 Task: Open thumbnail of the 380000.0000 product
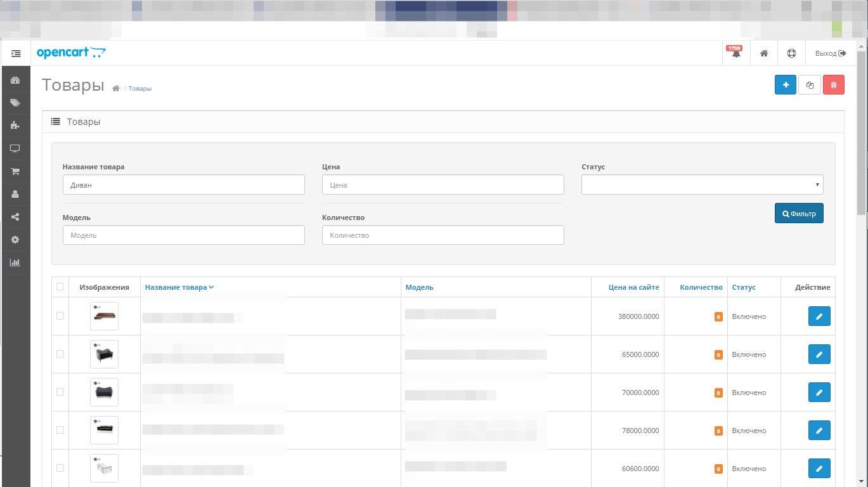pos(105,316)
